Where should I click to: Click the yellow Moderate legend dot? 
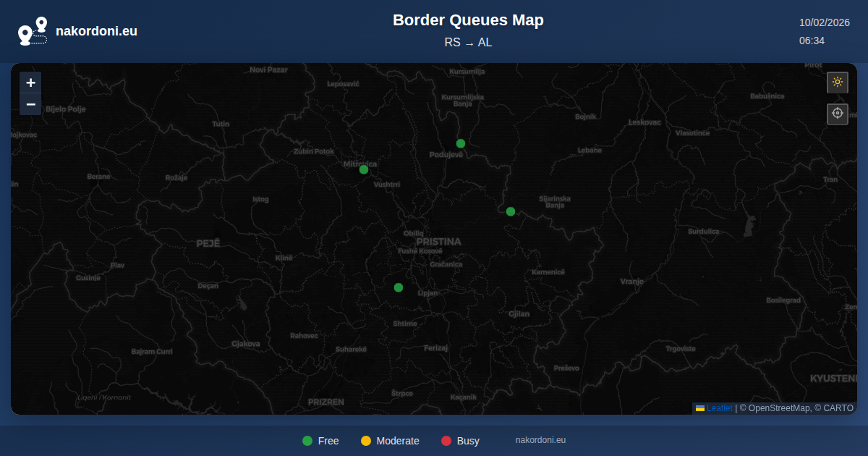pyautogui.click(x=366, y=441)
